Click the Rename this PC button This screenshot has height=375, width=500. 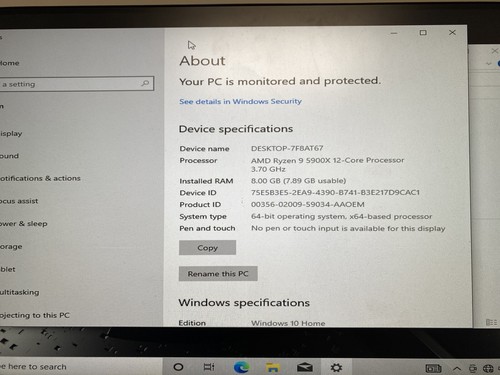pyautogui.click(x=218, y=274)
